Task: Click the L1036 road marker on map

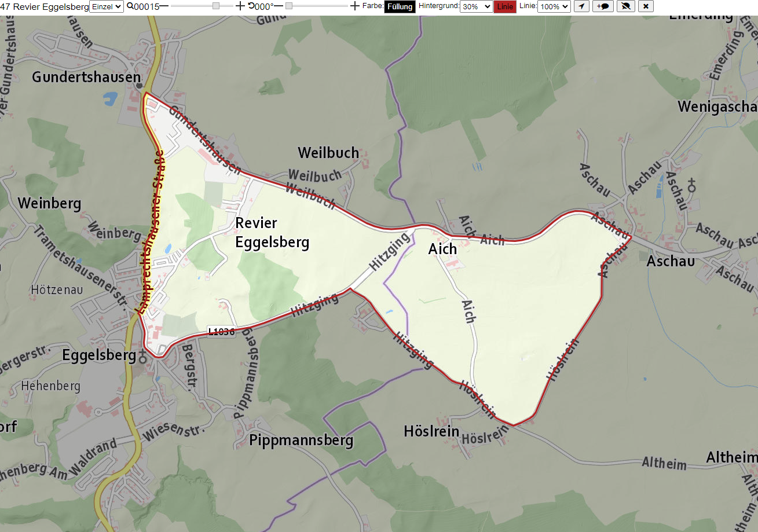Action: coord(221,332)
